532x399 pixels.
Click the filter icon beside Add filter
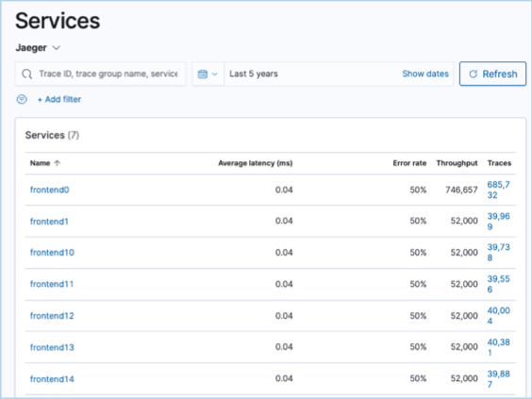click(22, 99)
